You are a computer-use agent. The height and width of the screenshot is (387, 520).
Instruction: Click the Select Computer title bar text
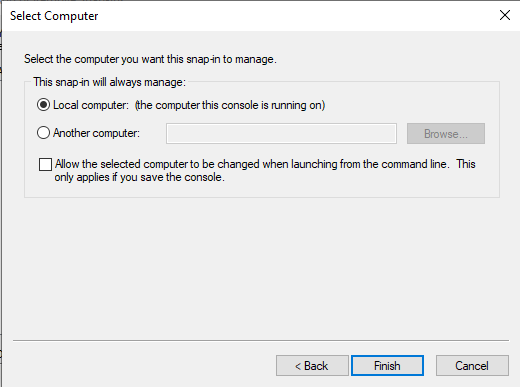(54, 16)
